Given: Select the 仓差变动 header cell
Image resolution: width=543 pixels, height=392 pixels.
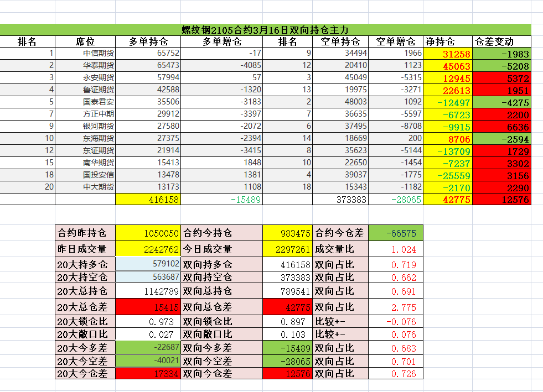Looking at the screenshot, I should (x=501, y=42).
